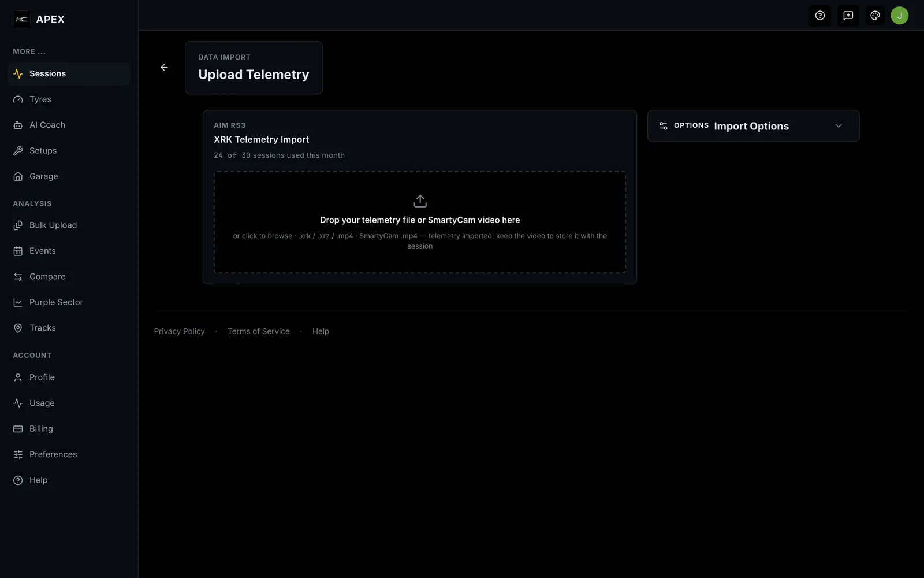Image resolution: width=924 pixels, height=578 pixels.
Task: Click the telemetry file drop zone text
Action: 420,220
